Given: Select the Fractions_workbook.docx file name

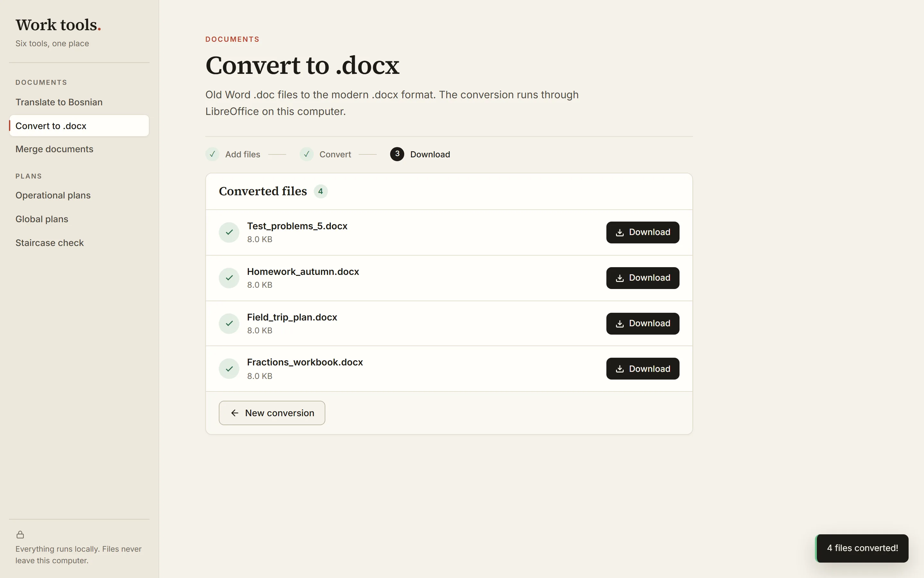Looking at the screenshot, I should 305,362.
